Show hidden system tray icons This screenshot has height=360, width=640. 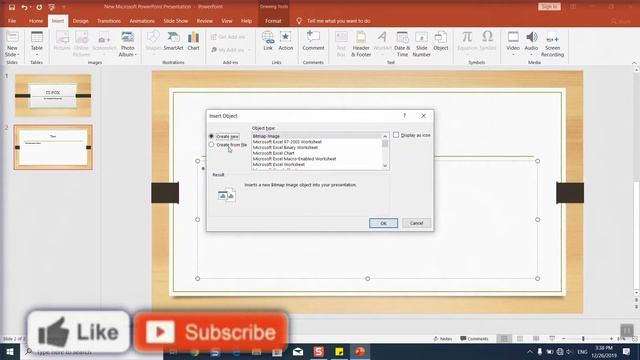530,351
